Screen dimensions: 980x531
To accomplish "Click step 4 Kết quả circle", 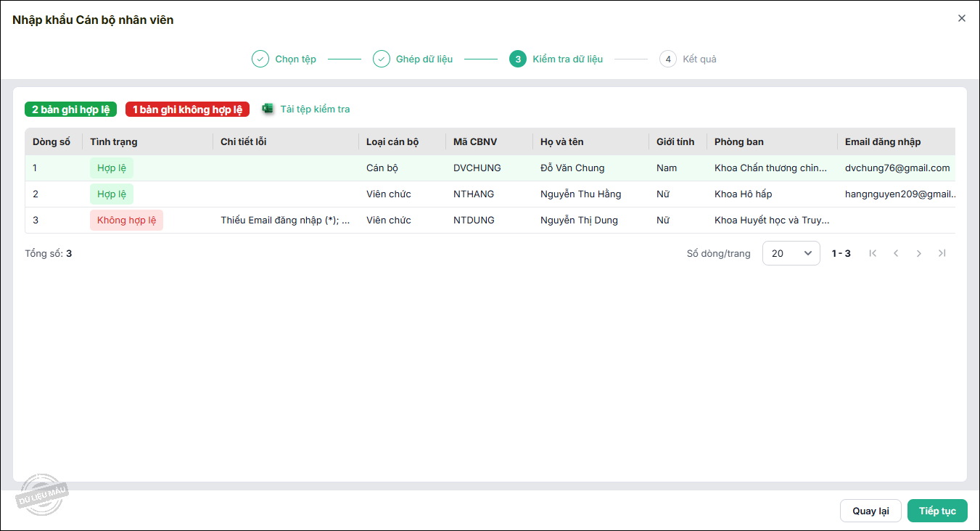I will (x=668, y=59).
